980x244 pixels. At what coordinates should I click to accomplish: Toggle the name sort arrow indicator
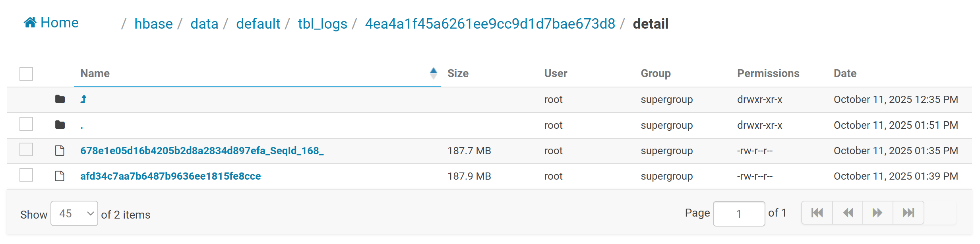433,73
